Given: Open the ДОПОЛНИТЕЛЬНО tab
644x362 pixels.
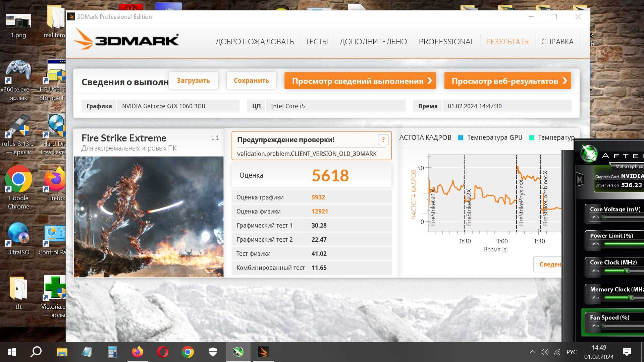Looking at the screenshot, I should coord(373,42).
